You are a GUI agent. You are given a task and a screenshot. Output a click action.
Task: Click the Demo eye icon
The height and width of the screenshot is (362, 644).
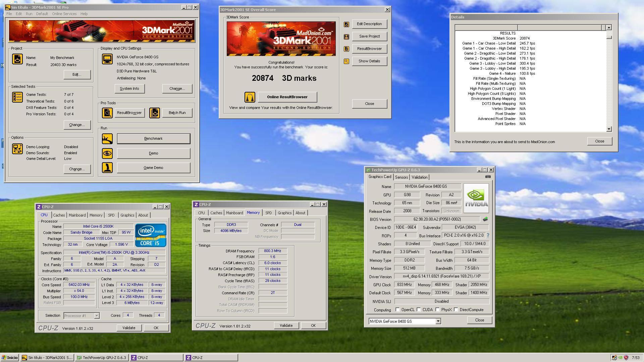107,154
